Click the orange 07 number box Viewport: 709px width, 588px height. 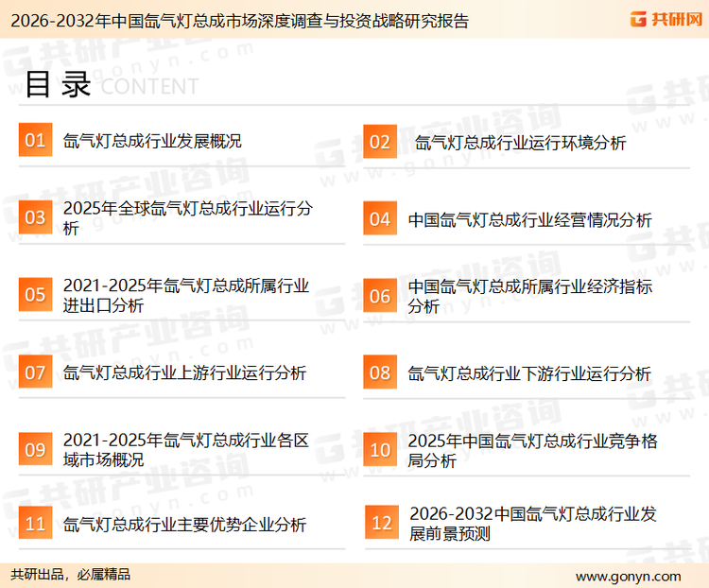(x=35, y=372)
